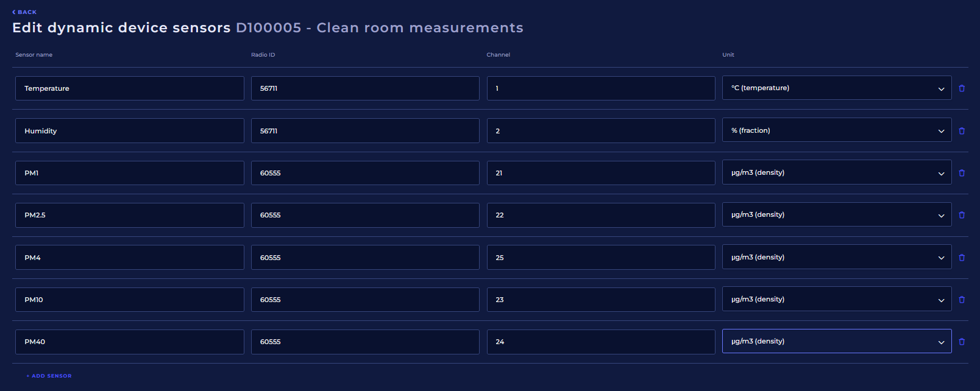Click Radio ID field for Humidity
This screenshot has width=980, height=391.
pyautogui.click(x=364, y=131)
